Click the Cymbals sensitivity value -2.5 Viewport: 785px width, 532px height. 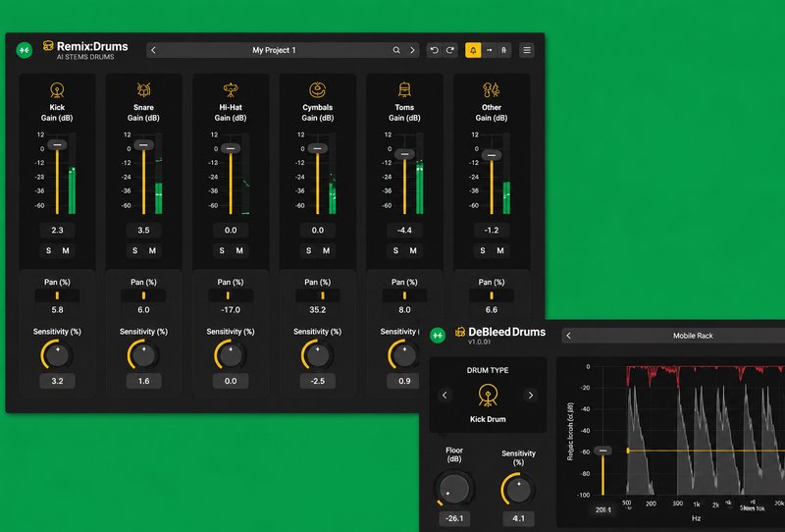317,381
